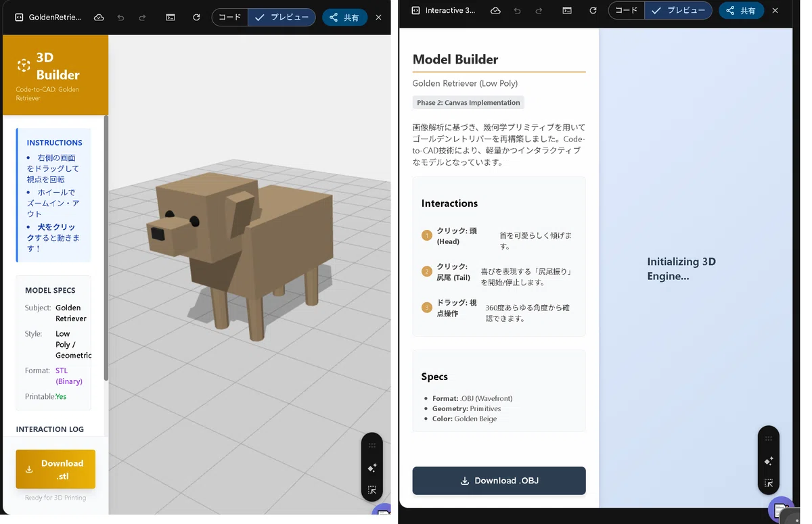The width and height of the screenshot is (812, 524).
Task: Click the "Model Builder" heading
Action: pyautogui.click(x=455, y=59)
